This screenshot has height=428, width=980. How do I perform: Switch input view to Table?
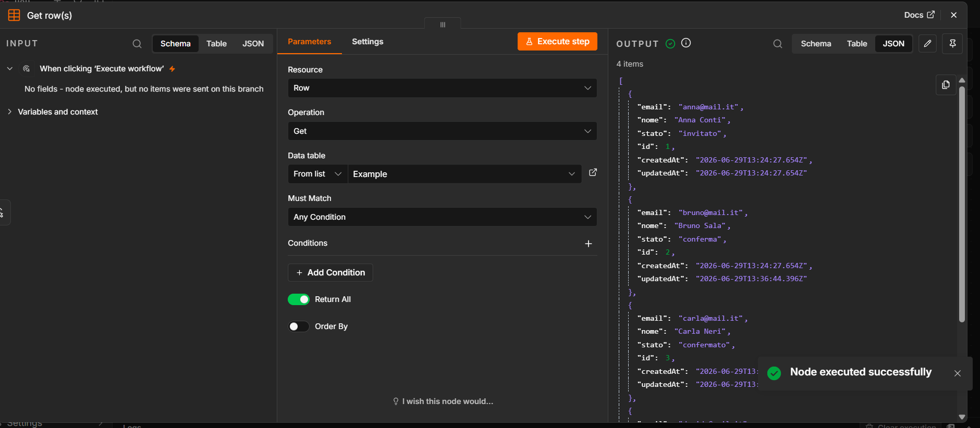216,44
